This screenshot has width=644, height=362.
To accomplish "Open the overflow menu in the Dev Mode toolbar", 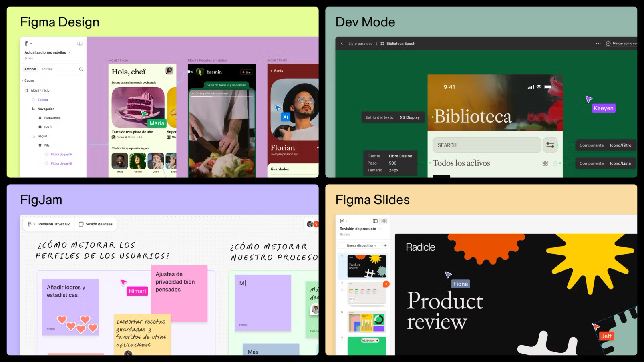I will (598, 44).
